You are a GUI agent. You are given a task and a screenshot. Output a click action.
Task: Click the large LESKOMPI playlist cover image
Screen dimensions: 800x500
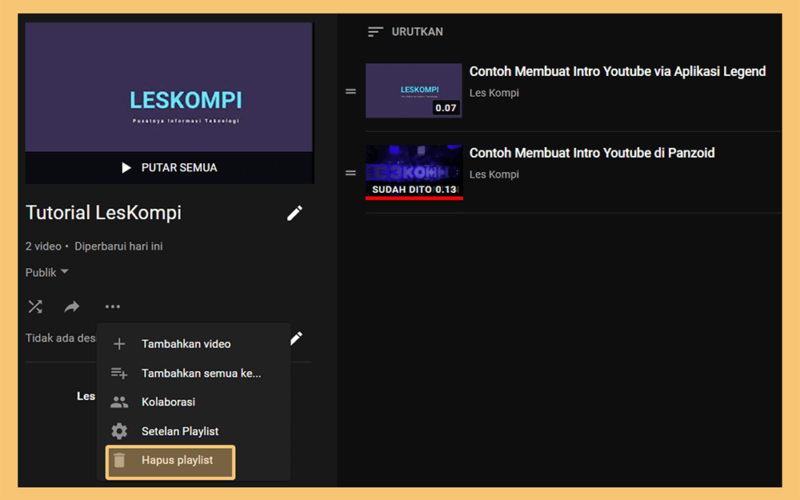(169, 87)
